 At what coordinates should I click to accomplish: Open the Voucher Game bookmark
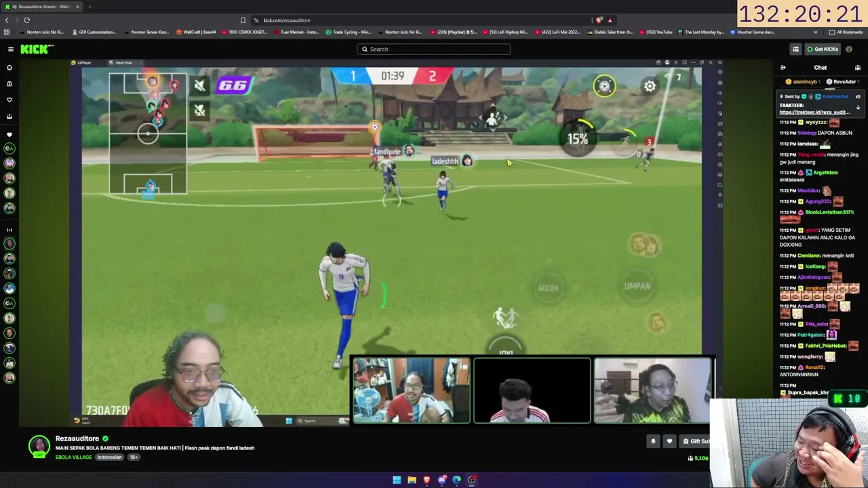pyautogui.click(x=752, y=32)
